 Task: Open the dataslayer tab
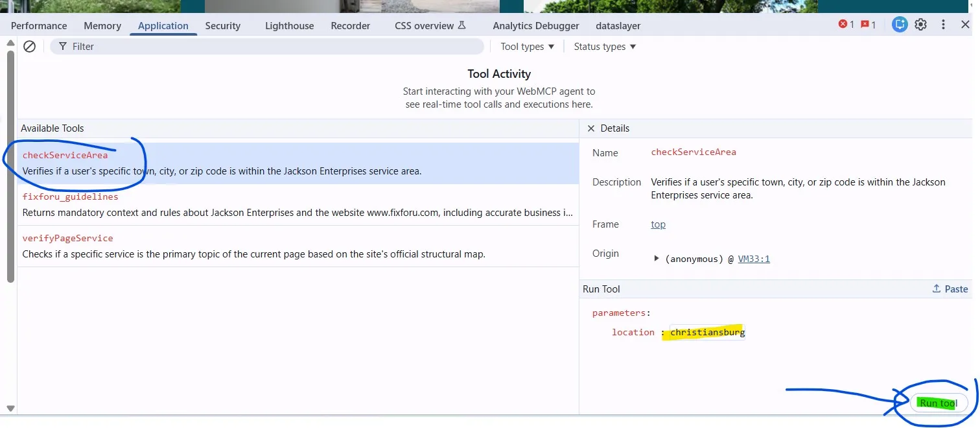click(x=618, y=26)
